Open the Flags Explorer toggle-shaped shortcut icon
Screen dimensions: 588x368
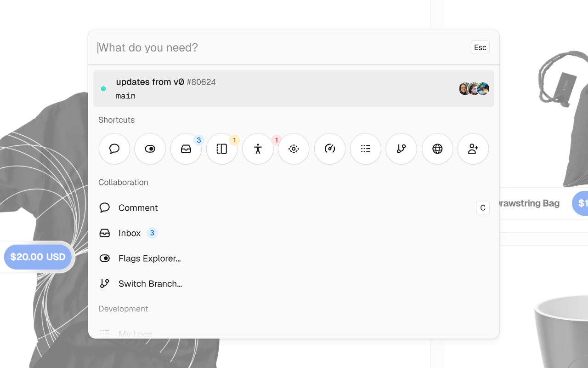point(150,149)
